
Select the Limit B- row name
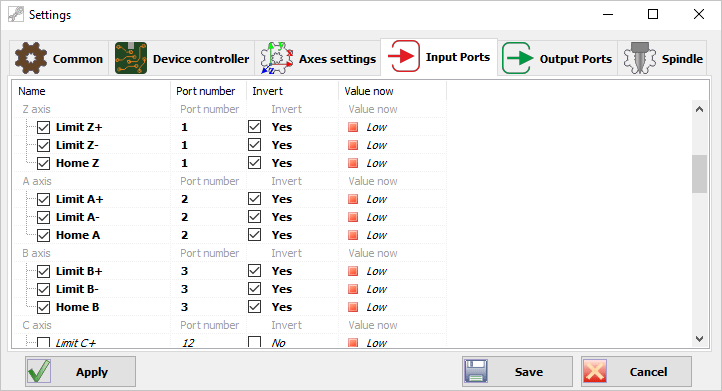pos(77,289)
